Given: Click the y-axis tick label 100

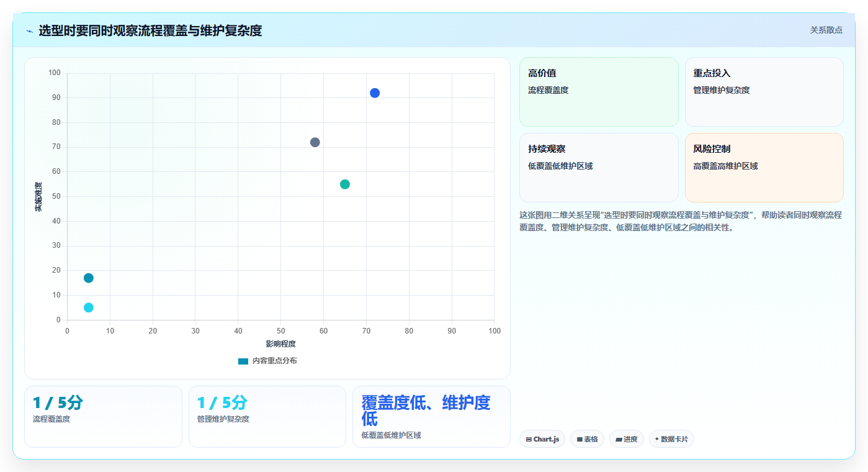Looking at the screenshot, I should [55, 73].
